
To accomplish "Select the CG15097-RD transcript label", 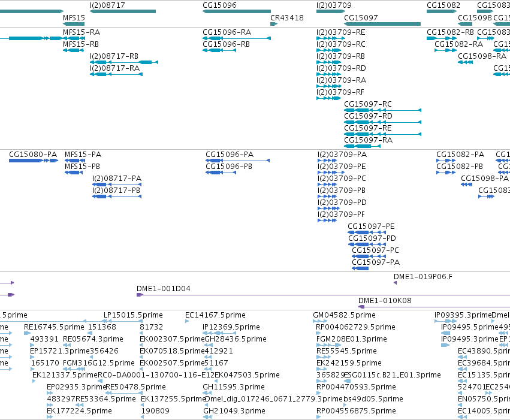I will click(x=368, y=116).
